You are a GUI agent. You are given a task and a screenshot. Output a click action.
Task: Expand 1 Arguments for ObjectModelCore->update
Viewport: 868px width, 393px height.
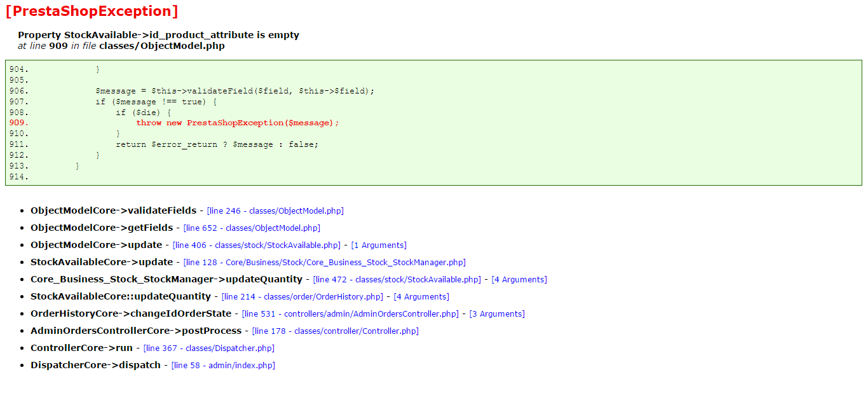point(379,245)
